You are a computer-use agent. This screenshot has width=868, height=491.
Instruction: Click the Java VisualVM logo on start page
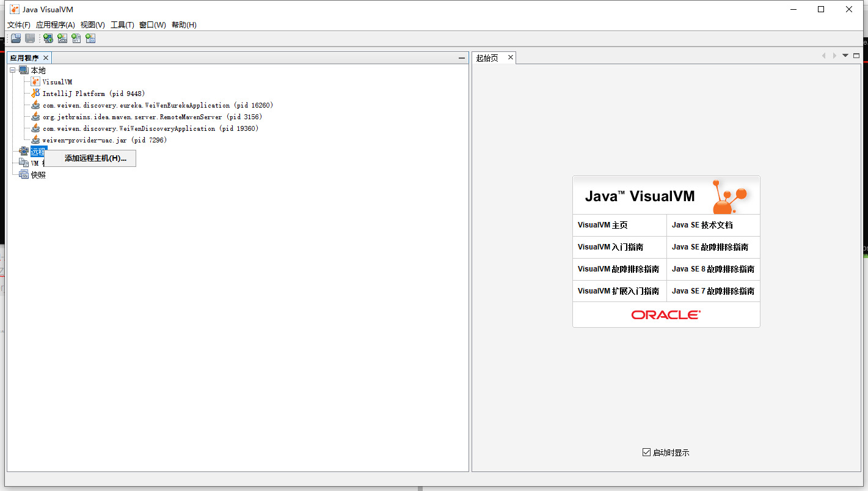729,196
